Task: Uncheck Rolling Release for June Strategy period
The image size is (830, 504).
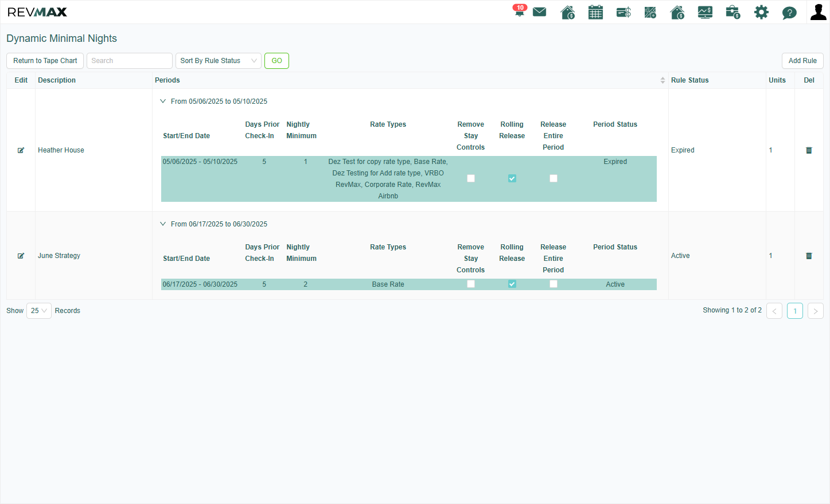Action: [512, 284]
